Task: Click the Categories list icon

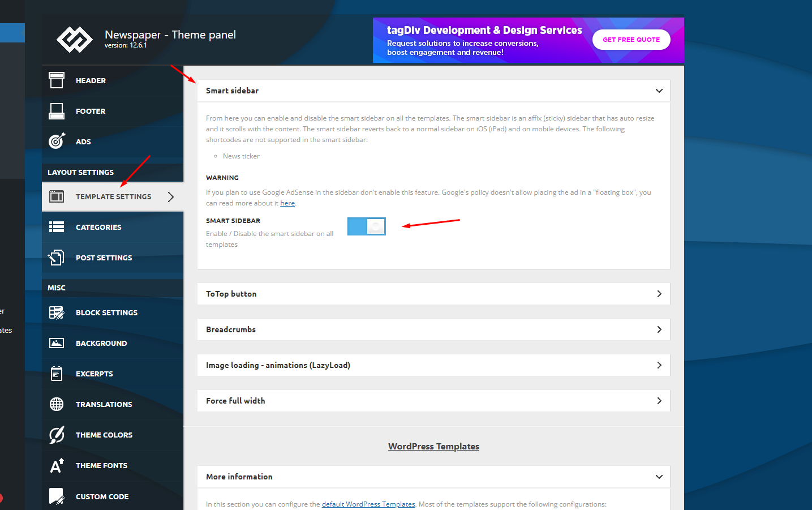Action: pos(57,227)
